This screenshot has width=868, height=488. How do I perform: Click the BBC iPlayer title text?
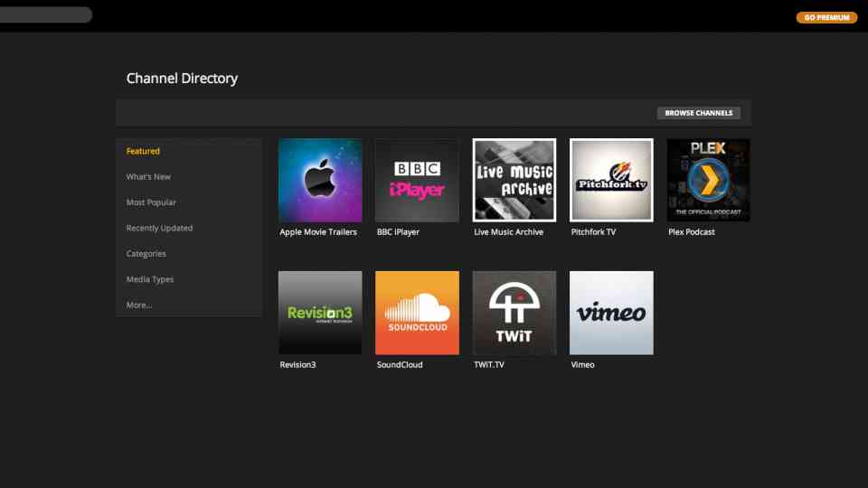click(x=398, y=232)
